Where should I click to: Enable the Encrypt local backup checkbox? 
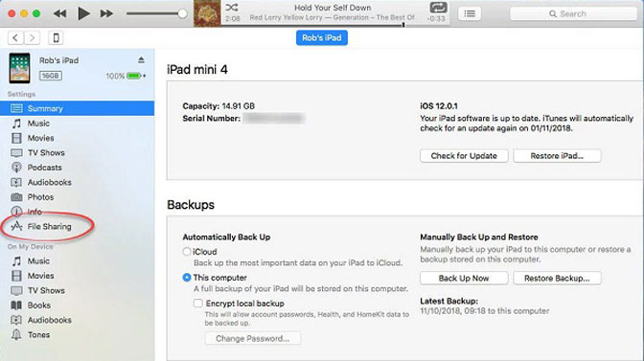click(x=198, y=304)
